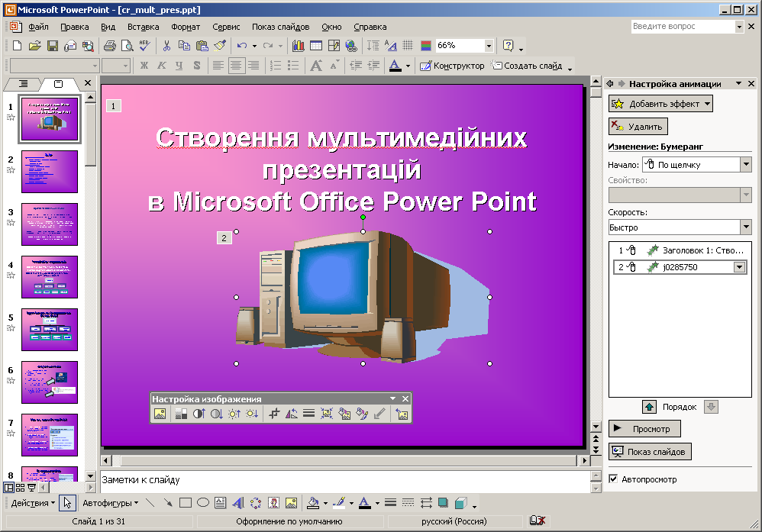The height and width of the screenshot is (532, 762).
Task: Draw an oval shape
Action: point(203,503)
